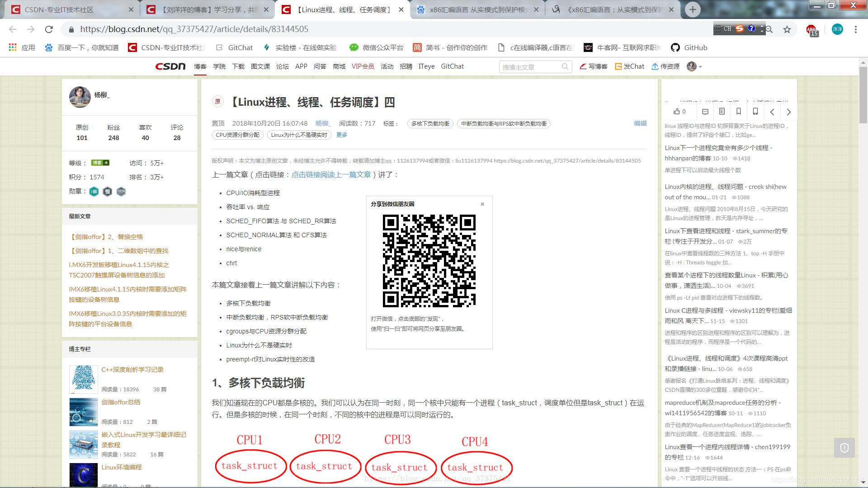Image resolution: width=868 pixels, height=488 pixels.
Task: Click the 发Chat button
Action: (x=629, y=66)
